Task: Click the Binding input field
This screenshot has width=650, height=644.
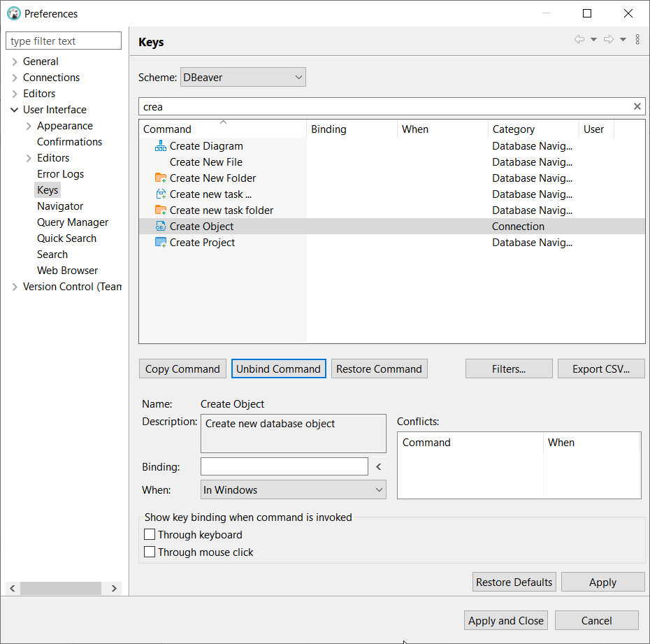Action: click(x=284, y=466)
